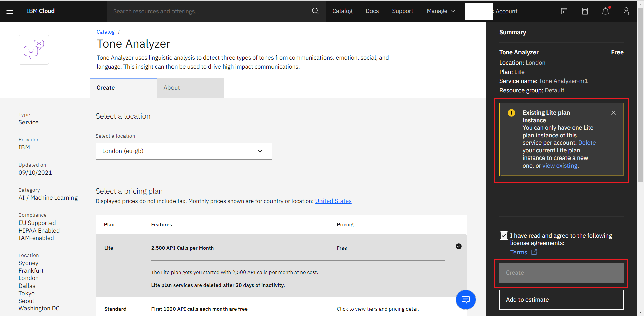Open the user profile avatar icon
The height and width of the screenshot is (316, 644).
(x=626, y=11)
